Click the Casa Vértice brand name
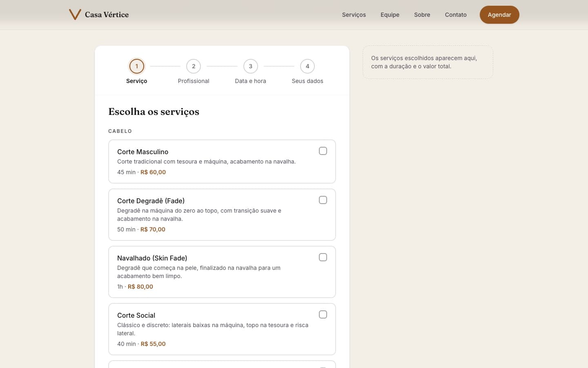The width and height of the screenshot is (588, 368). pos(107,15)
